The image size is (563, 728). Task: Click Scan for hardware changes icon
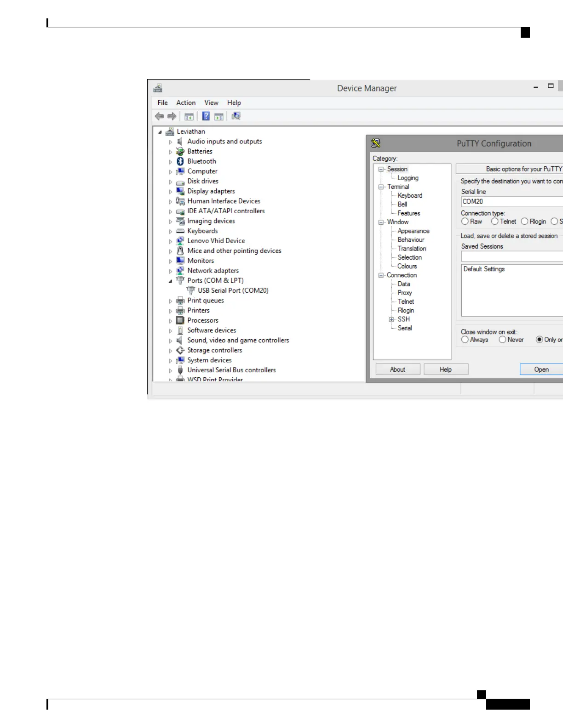tap(236, 116)
